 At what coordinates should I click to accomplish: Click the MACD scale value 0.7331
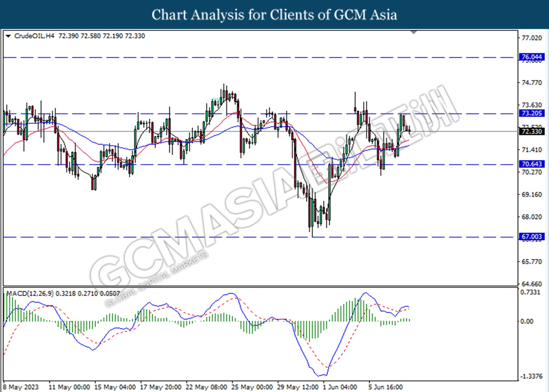coord(530,292)
